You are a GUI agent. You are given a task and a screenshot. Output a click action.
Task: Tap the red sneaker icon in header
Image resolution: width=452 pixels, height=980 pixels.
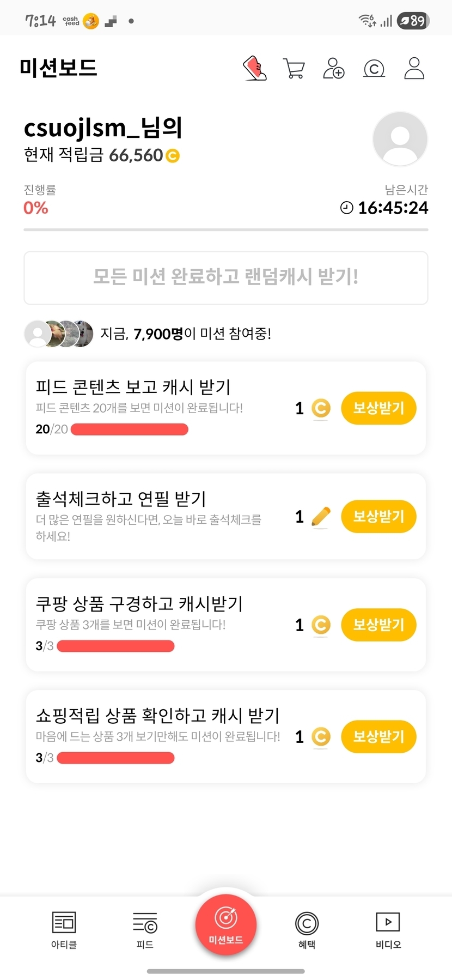click(x=255, y=69)
